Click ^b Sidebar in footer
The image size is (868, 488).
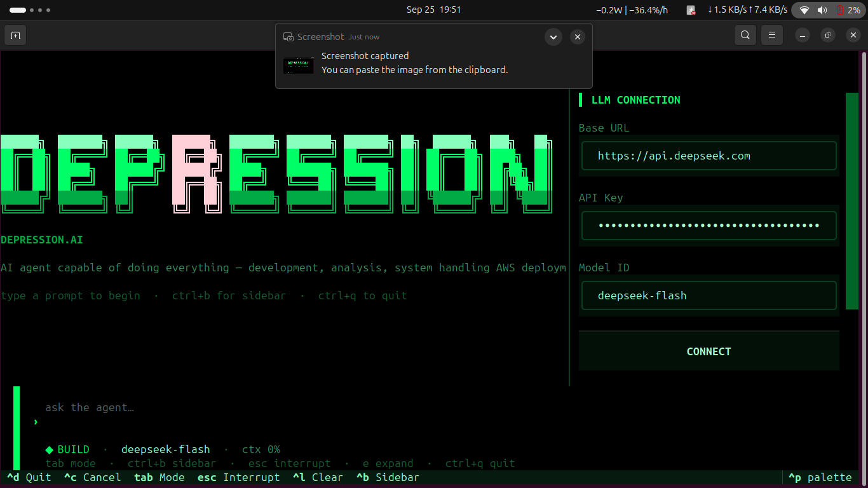[388, 477]
